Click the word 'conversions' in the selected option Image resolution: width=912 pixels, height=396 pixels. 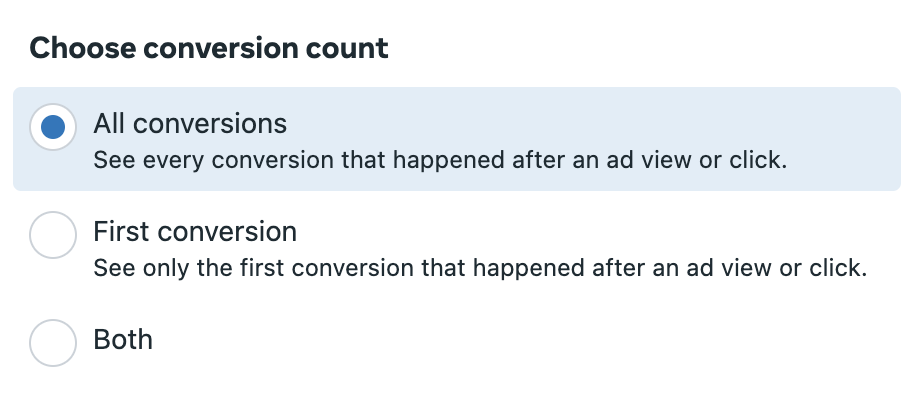tap(210, 123)
